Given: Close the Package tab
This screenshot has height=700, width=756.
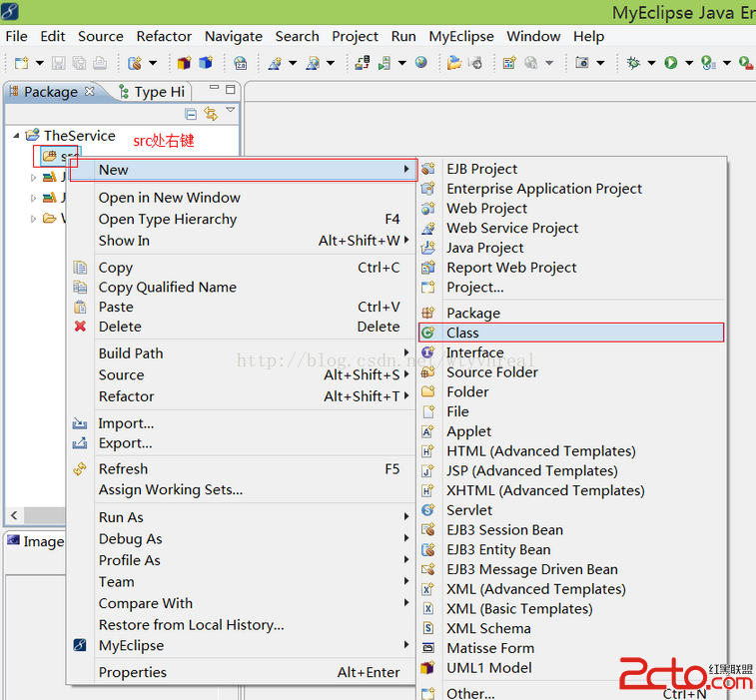Looking at the screenshot, I should point(89,91).
